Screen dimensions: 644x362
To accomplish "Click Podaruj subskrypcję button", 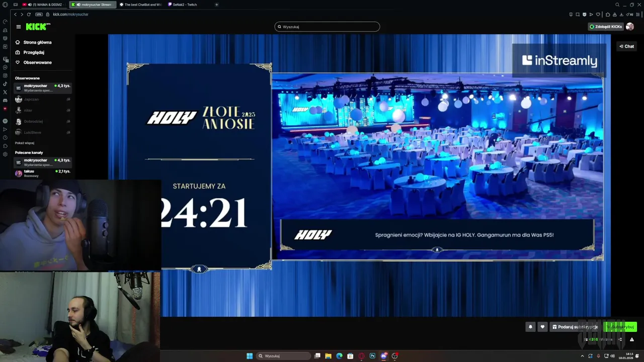I will [x=575, y=327].
